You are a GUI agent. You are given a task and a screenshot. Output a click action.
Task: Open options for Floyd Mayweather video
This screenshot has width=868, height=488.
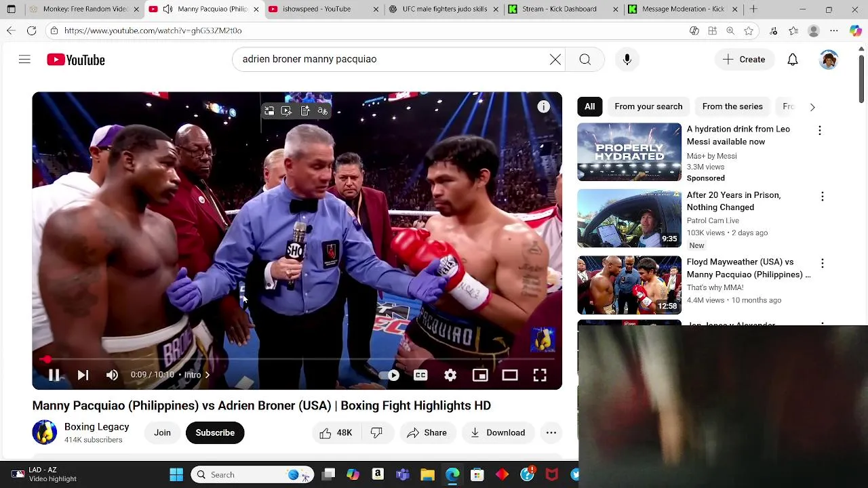[822, 263]
